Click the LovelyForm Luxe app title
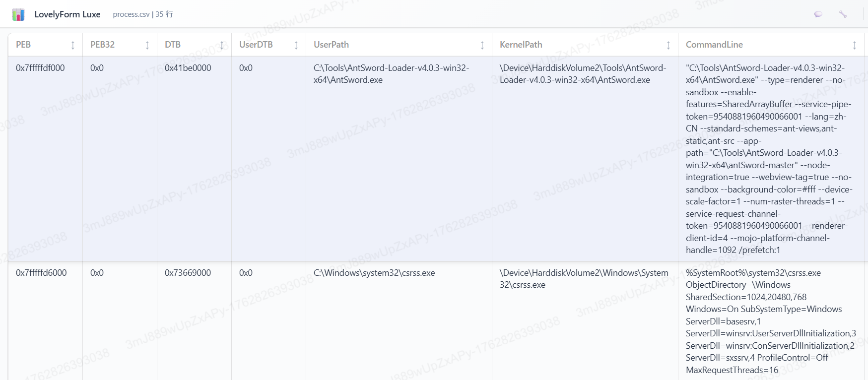Image resolution: width=868 pixels, height=380 pixels. coord(67,14)
